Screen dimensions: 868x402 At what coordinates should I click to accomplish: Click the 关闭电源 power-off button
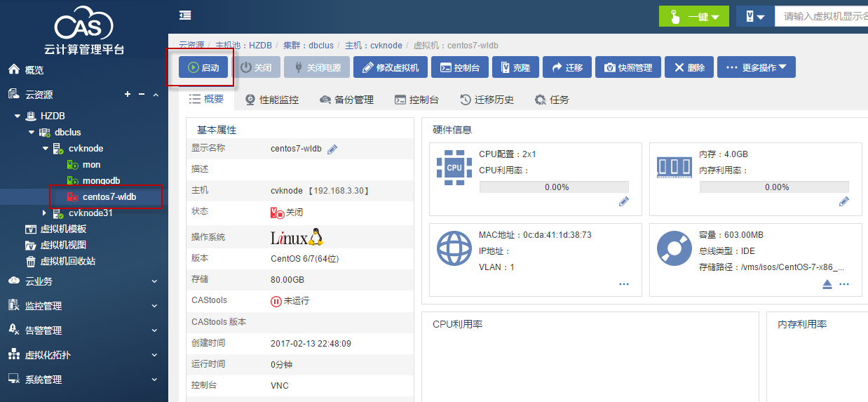pyautogui.click(x=317, y=67)
